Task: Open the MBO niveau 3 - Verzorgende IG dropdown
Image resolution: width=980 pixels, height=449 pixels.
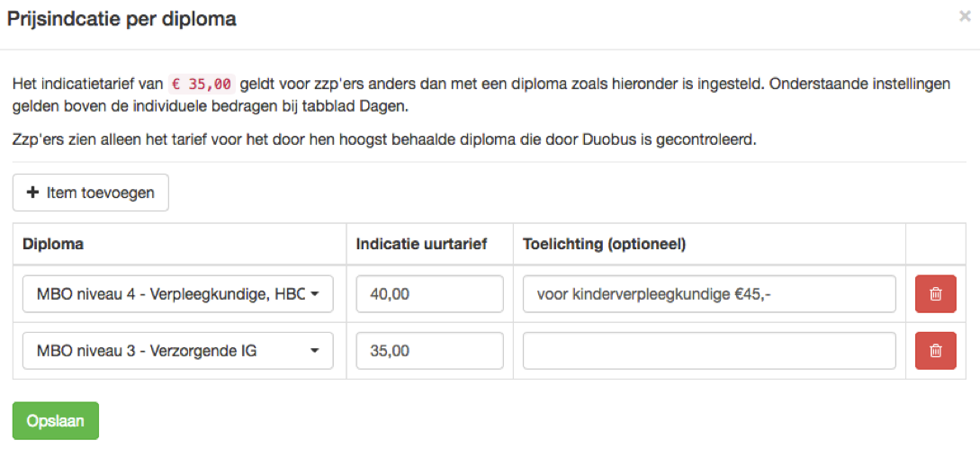Action: point(178,351)
